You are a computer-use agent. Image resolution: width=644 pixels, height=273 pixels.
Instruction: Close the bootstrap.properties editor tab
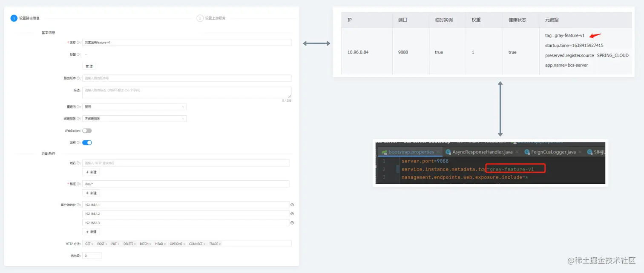point(438,152)
